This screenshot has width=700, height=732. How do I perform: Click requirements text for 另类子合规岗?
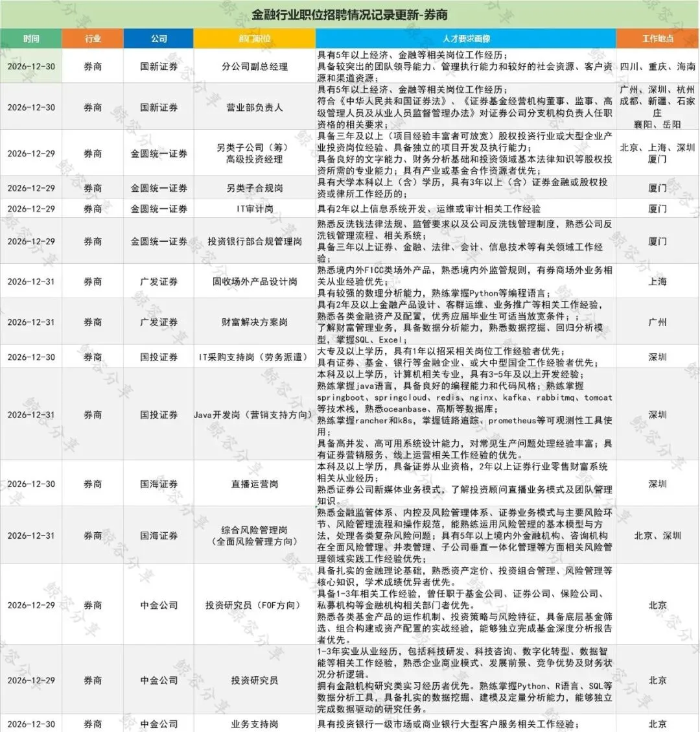coord(463,187)
